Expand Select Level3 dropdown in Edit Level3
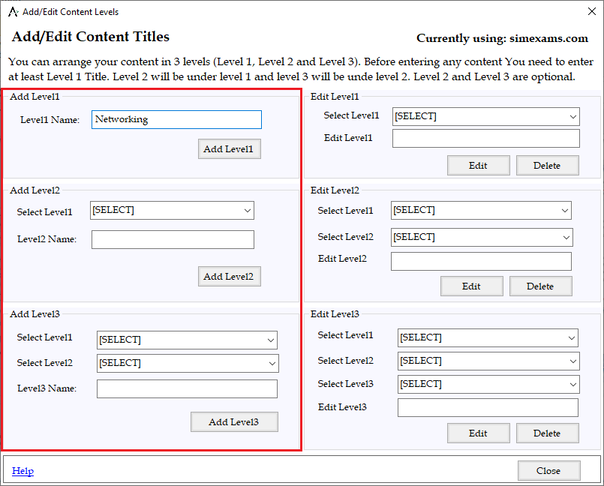The height and width of the screenshot is (486, 604). pyautogui.click(x=488, y=384)
